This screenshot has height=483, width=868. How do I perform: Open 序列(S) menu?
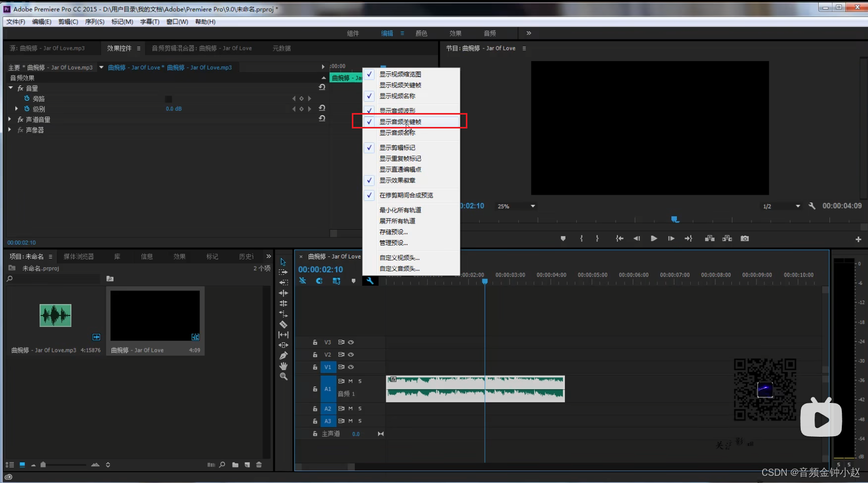[x=95, y=22]
